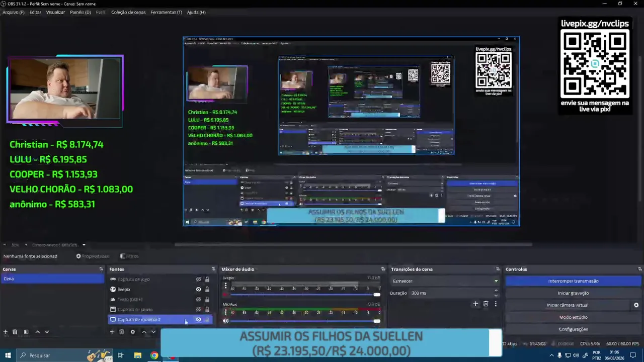Add a new source with Fontes plus icon
The height and width of the screenshot is (362, 644).
point(112,332)
